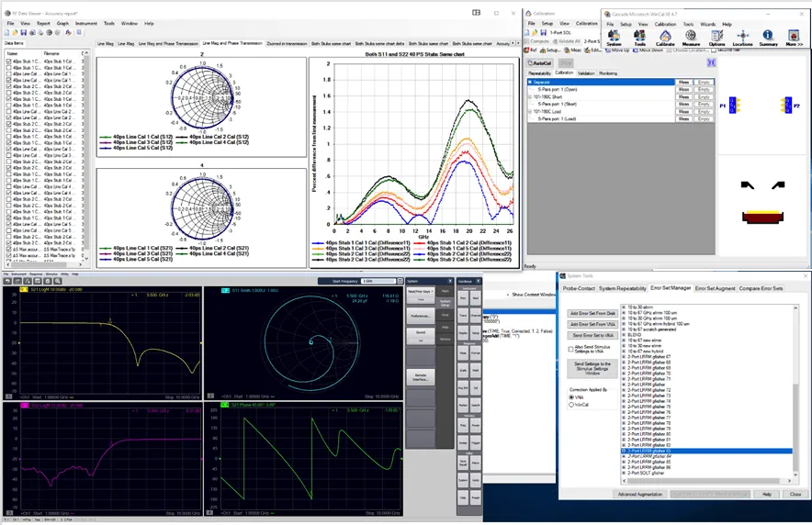
Task: Click Send Settings to the Stimulus Settings Window
Action: [592, 368]
